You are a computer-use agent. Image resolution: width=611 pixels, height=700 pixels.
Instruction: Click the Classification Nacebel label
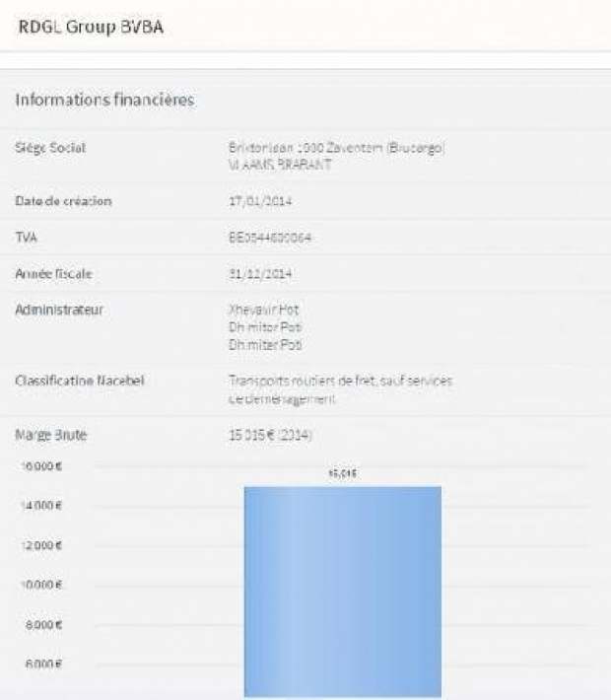79,381
